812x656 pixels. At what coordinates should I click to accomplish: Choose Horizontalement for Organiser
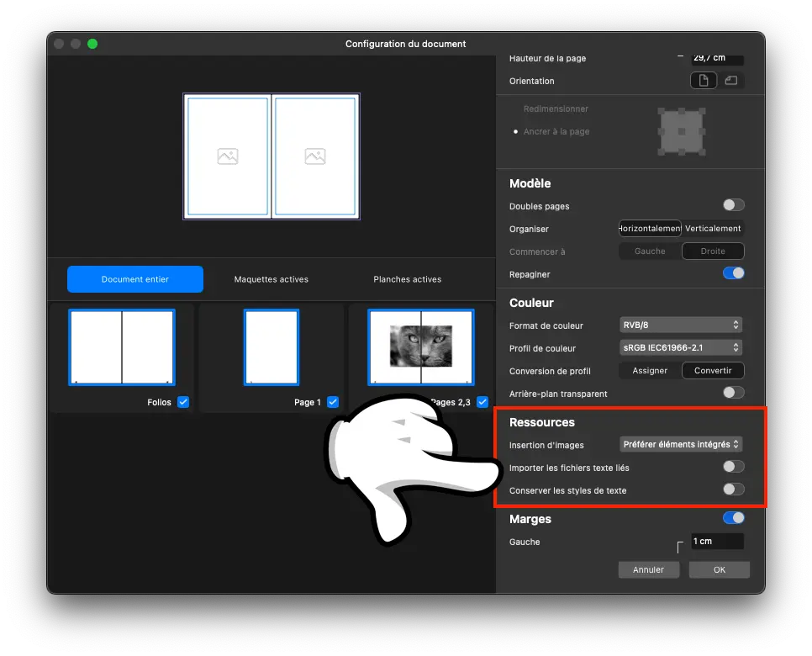[650, 229]
